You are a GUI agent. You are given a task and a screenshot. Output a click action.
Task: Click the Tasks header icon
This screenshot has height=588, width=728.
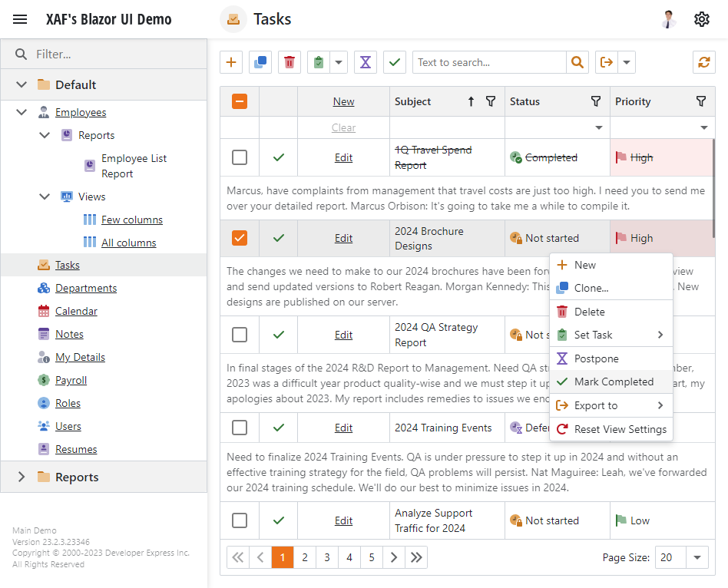(x=233, y=19)
